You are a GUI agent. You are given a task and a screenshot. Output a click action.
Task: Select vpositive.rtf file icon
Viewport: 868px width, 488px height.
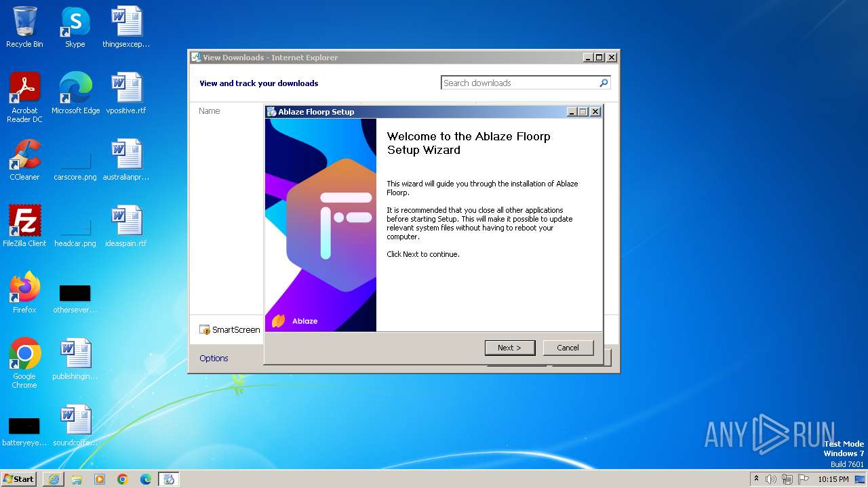pos(126,94)
